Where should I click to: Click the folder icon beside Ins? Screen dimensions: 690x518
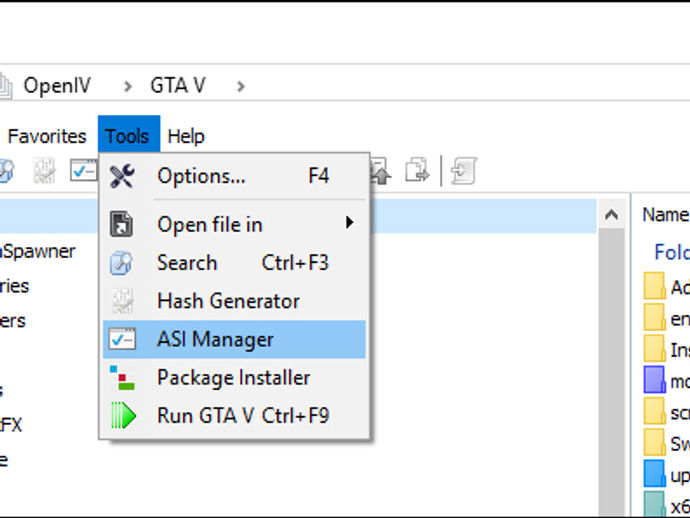point(654,348)
